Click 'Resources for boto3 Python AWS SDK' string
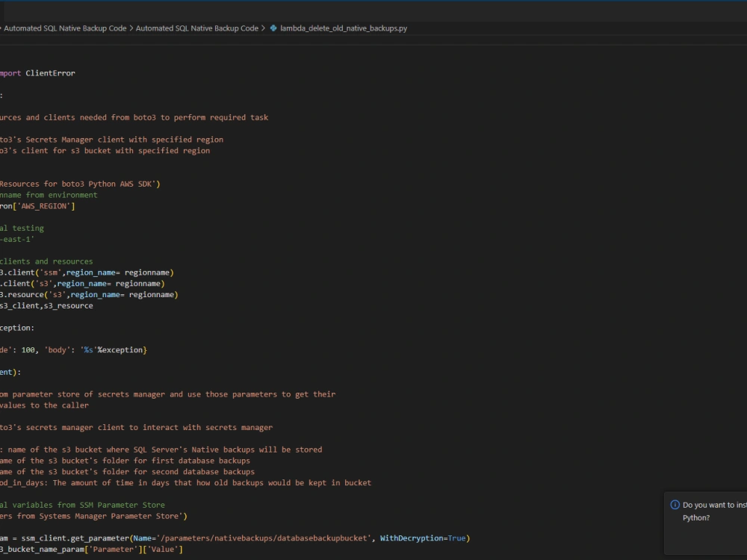The height and width of the screenshot is (560, 747). click(x=78, y=184)
